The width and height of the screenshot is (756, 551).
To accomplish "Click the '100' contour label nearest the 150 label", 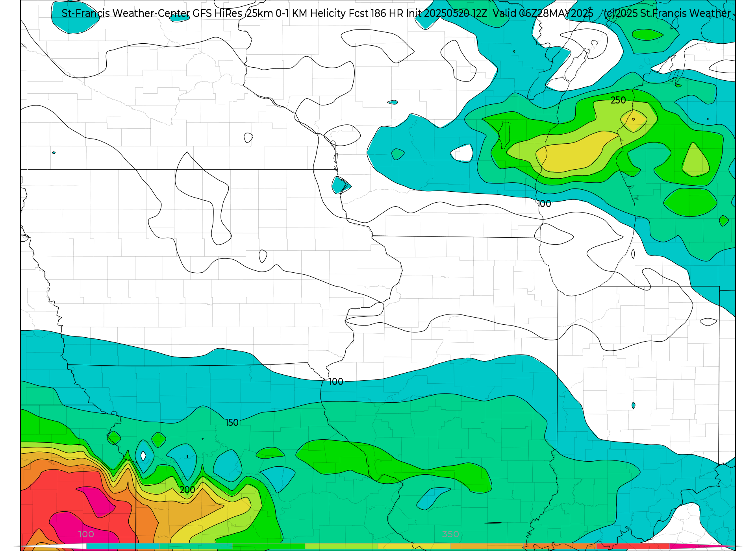I will pos(336,382).
